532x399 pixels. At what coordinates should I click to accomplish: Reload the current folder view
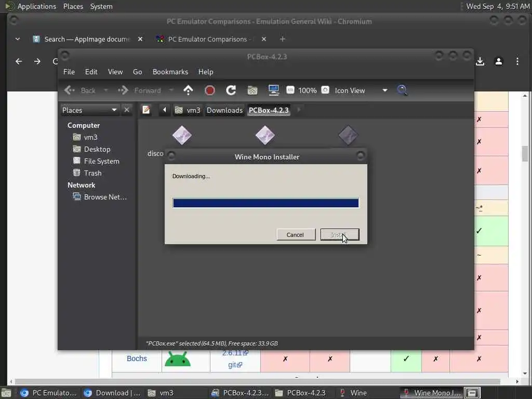[x=231, y=90]
